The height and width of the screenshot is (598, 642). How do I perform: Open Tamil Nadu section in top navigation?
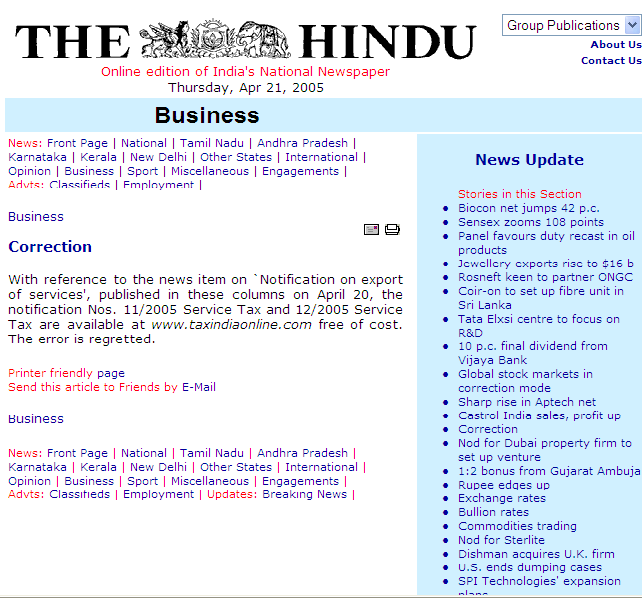[x=208, y=143]
